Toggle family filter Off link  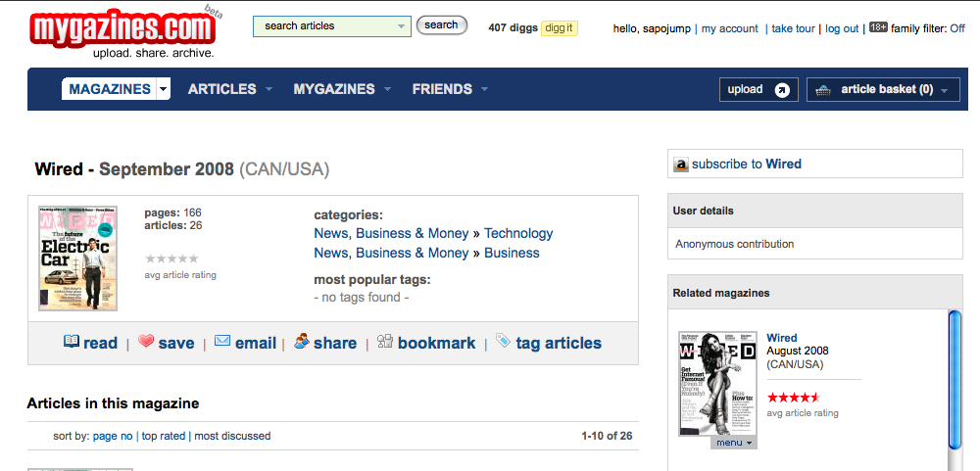point(957,28)
